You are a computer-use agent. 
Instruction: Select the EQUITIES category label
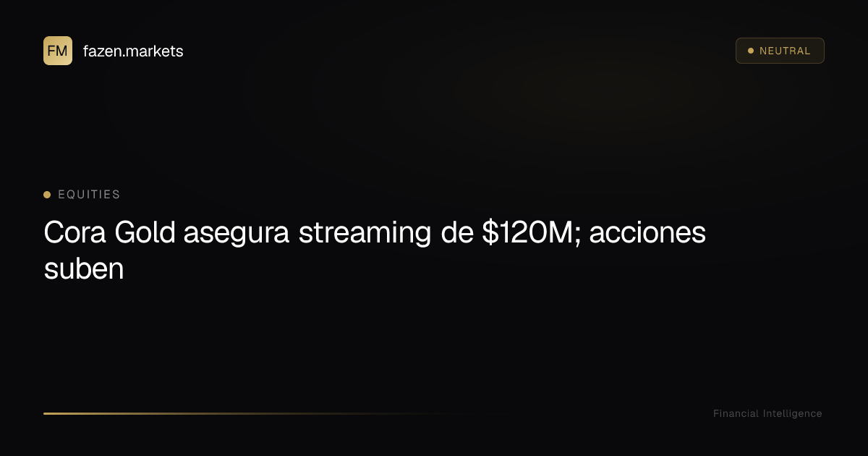point(89,195)
